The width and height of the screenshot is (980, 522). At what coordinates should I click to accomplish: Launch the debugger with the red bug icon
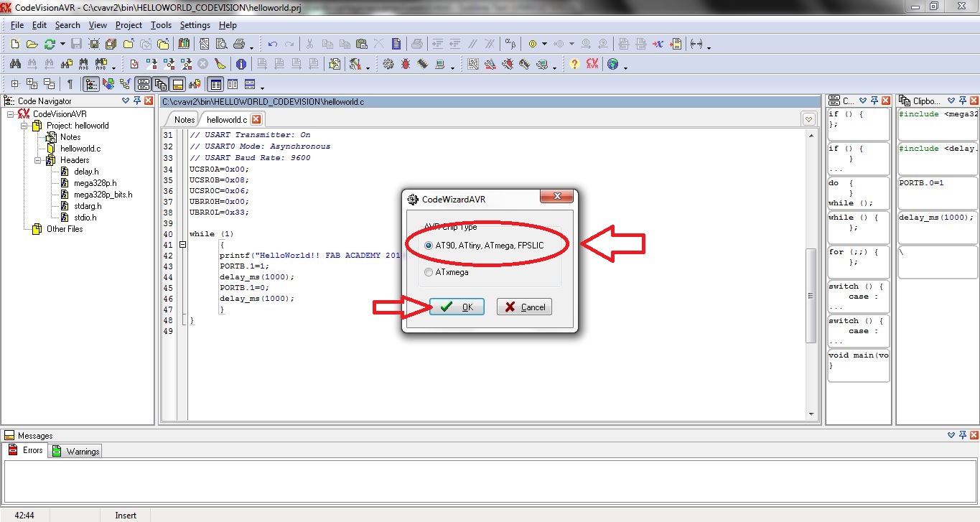(x=406, y=64)
